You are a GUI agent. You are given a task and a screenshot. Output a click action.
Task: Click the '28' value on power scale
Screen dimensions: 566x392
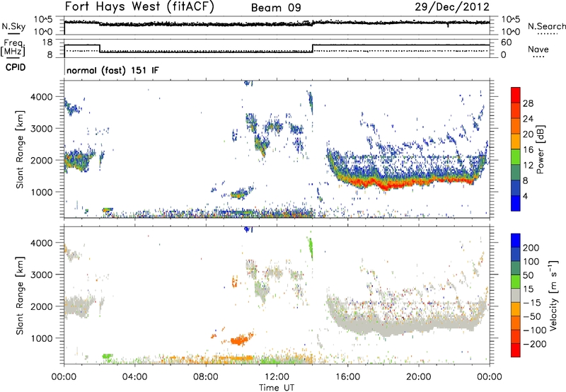[528, 103]
